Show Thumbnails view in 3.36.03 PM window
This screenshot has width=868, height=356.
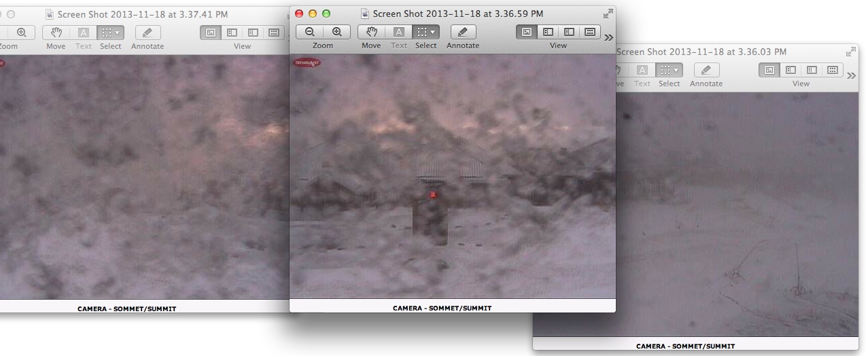pyautogui.click(x=791, y=70)
